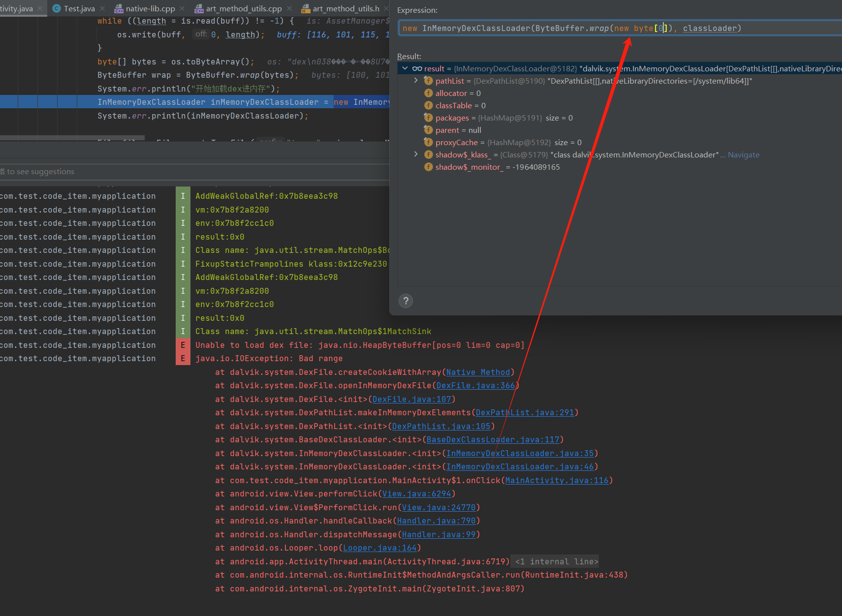The width and height of the screenshot is (842, 616).
Task: Open the art_method_utils.cpp tab
Action: (x=244, y=8)
